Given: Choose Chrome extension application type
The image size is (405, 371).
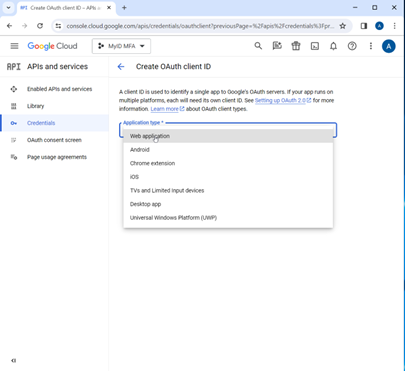Looking at the screenshot, I should pos(228,163).
